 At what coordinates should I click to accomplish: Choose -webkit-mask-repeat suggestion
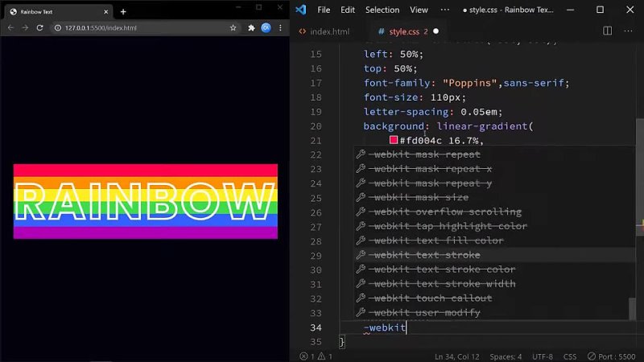tap(494, 154)
